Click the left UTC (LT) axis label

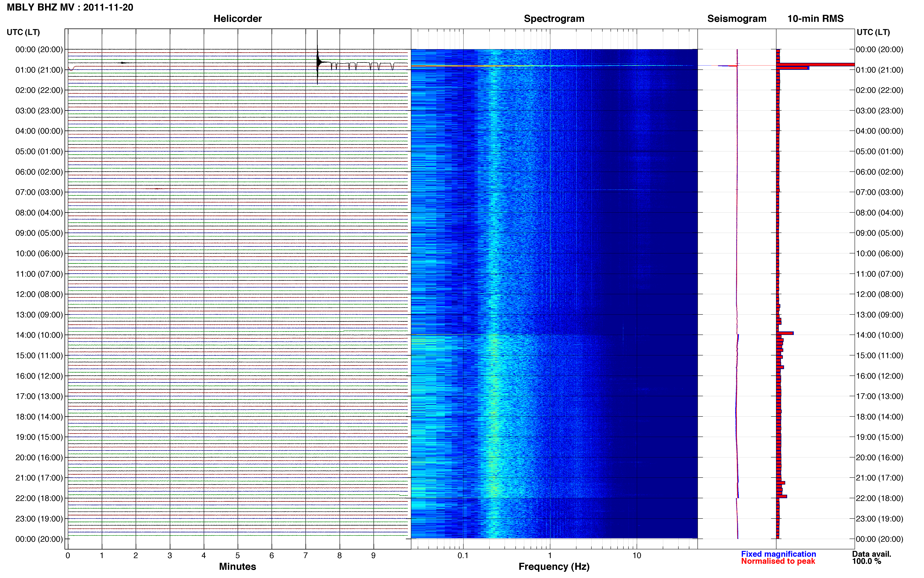click(23, 32)
